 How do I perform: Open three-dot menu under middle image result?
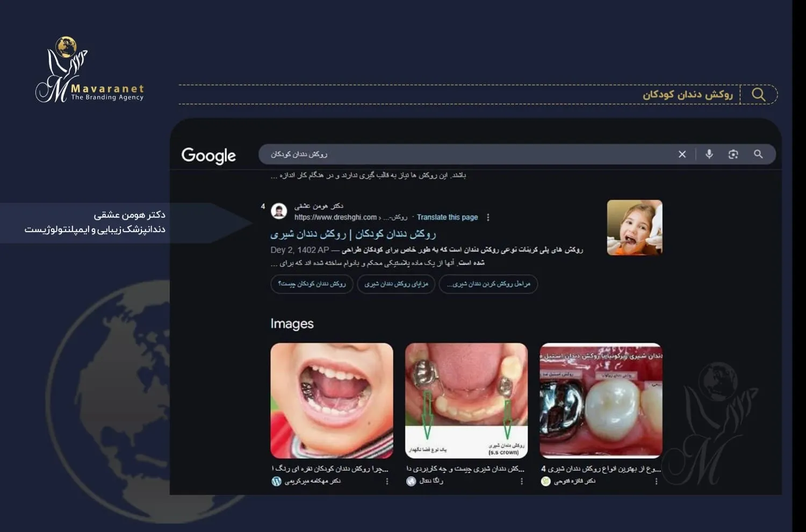521,481
